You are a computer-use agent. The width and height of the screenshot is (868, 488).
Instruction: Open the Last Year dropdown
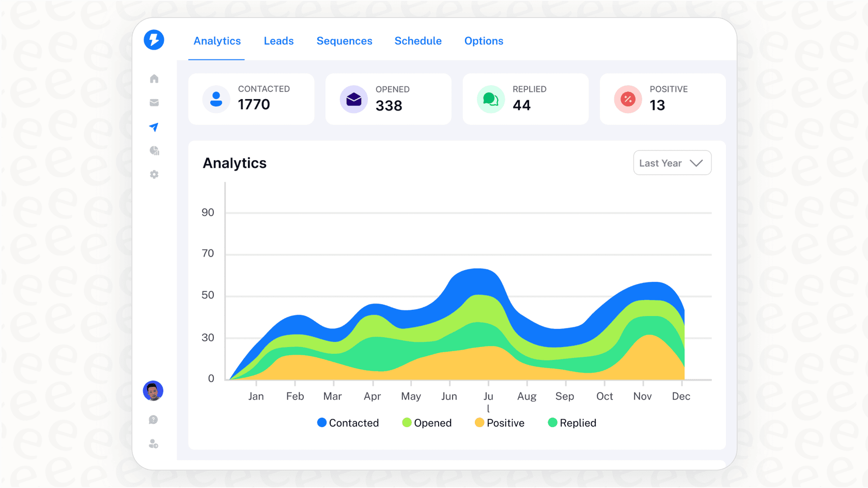point(672,163)
